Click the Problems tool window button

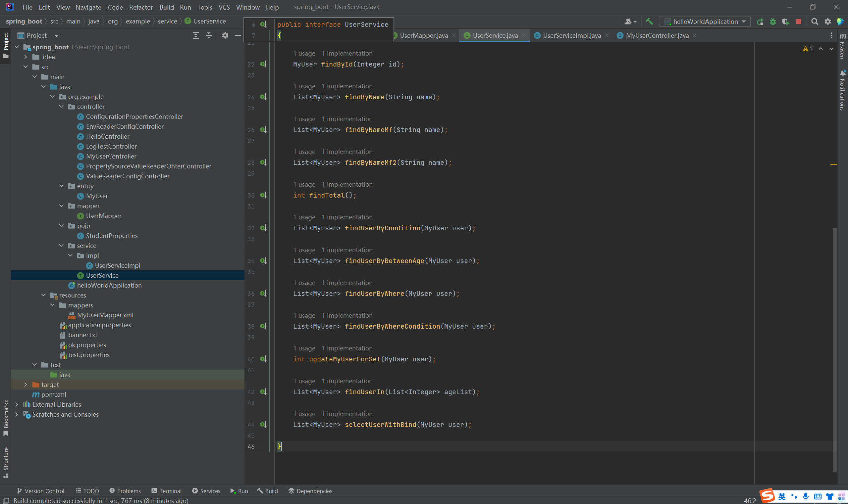[x=125, y=491]
